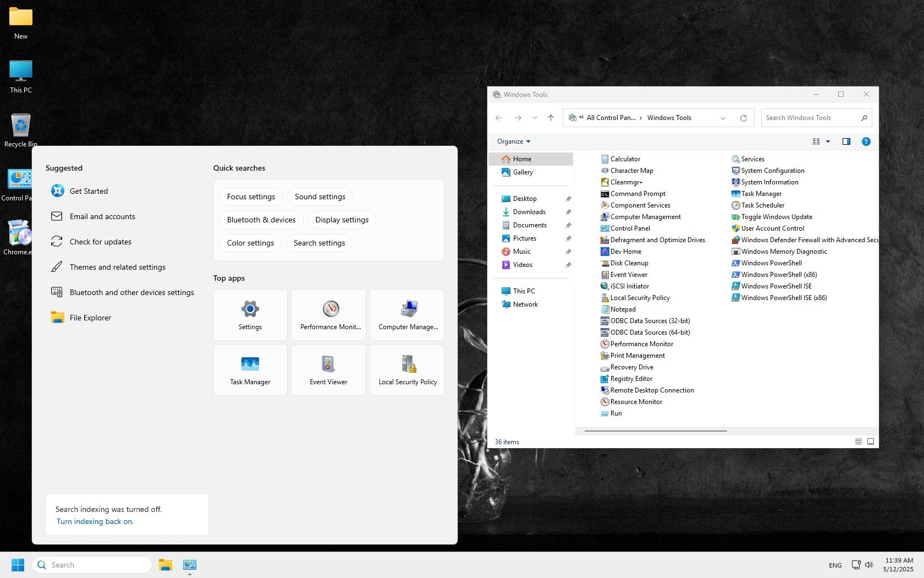Select Downloads in the navigation pane
The height and width of the screenshot is (578, 924).
(529, 212)
